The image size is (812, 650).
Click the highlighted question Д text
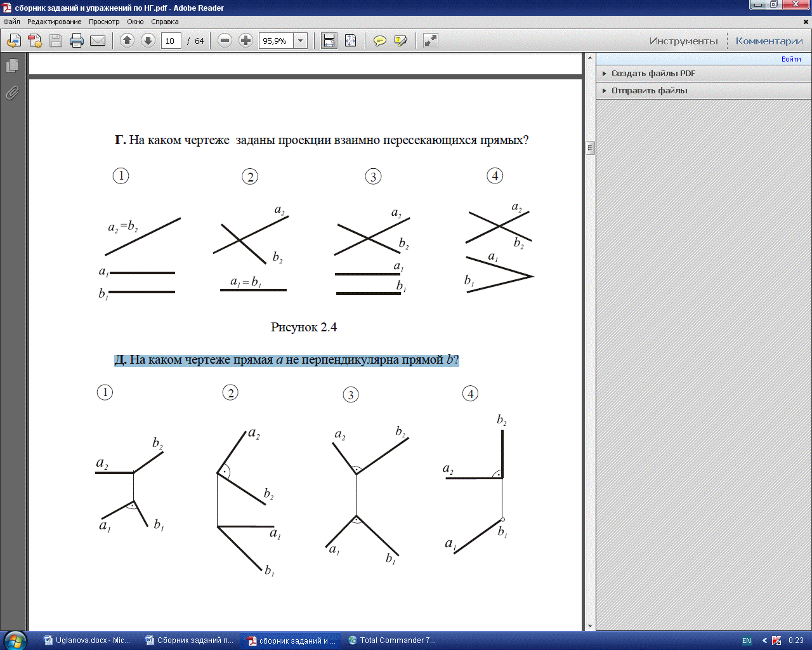click(286, 360)
